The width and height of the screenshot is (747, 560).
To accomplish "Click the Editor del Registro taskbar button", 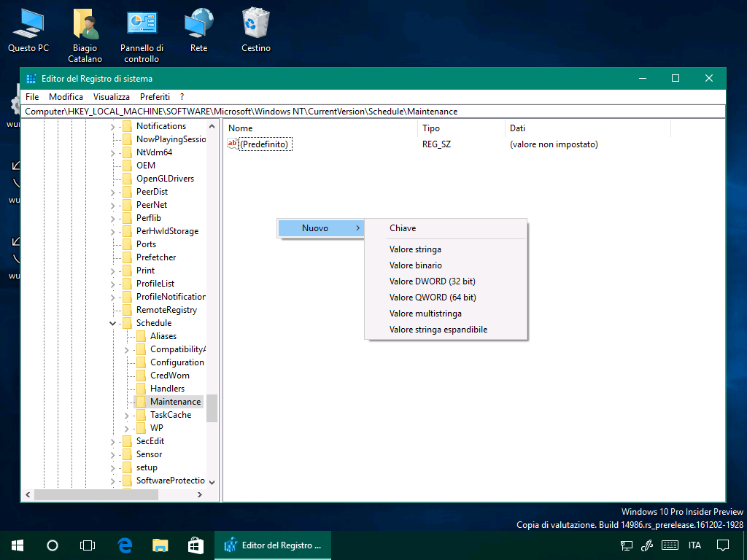I will tap(273, 545).
